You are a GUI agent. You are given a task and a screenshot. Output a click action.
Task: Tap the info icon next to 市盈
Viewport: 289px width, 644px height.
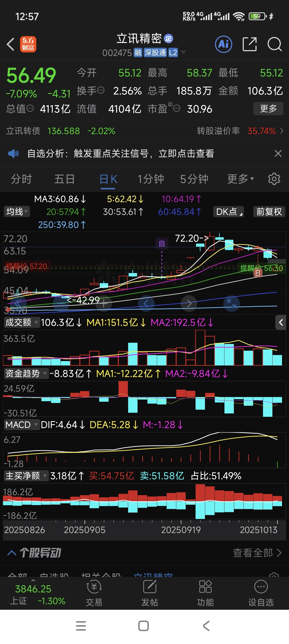pyautogui.click(x=177, y=109)
